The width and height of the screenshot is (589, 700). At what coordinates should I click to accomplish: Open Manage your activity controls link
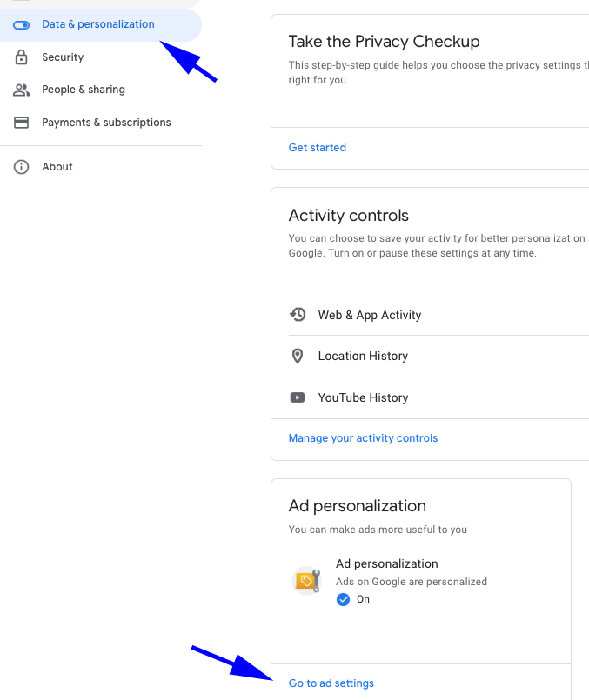(363, 438)
